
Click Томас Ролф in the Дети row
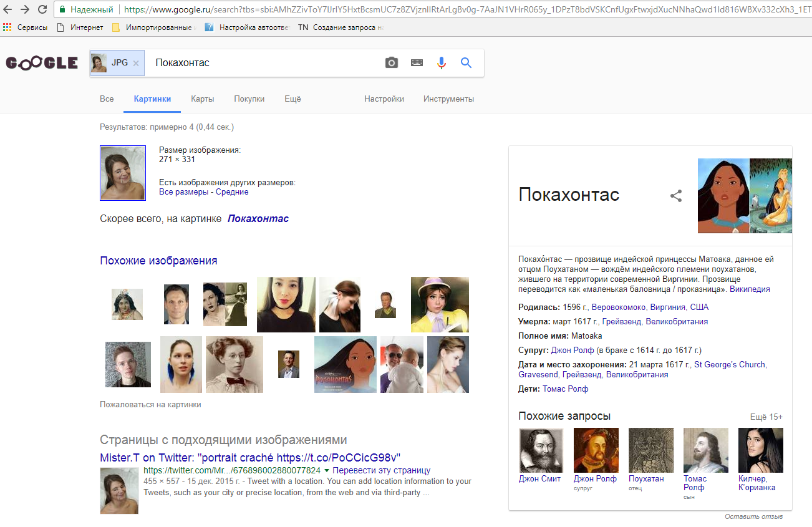(x=565, y=389)
